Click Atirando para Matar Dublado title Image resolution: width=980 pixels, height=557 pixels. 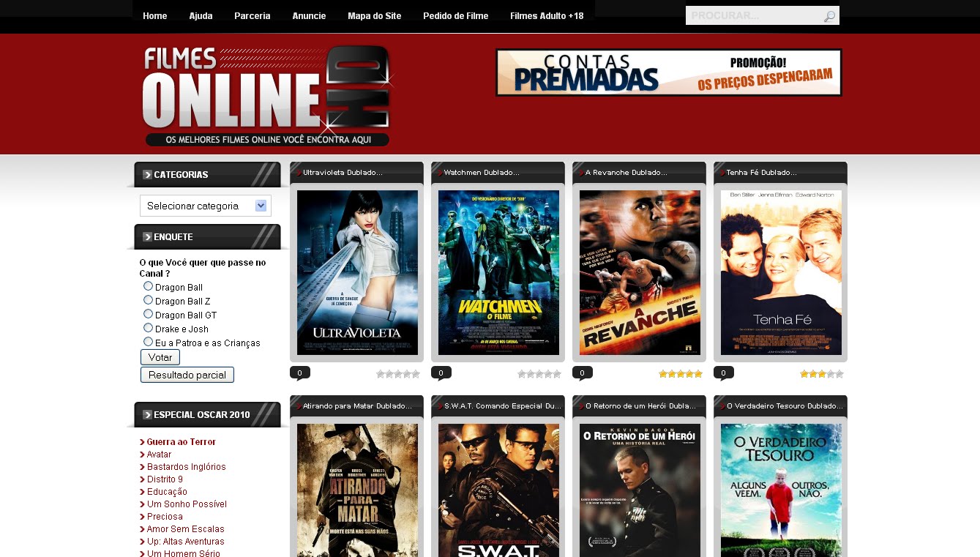point(358,405)
